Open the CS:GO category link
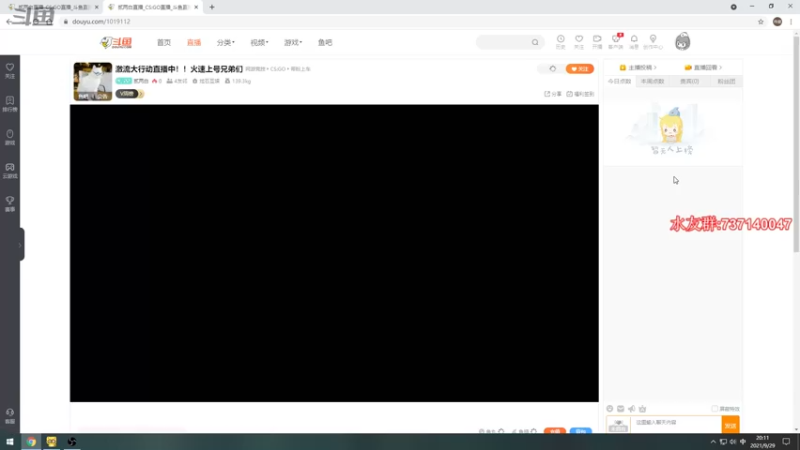 tap(278, 69)
